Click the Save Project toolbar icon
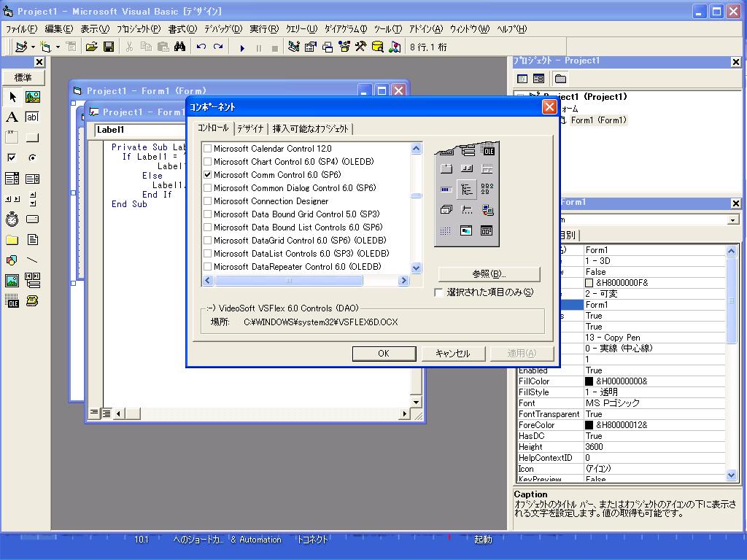Image resolution: width=747 pixels, height=560 pixels. [109, 47]
